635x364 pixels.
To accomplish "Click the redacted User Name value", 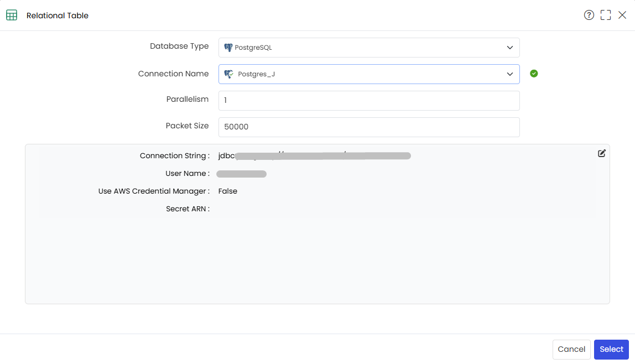I will click(x=241, y=174).
